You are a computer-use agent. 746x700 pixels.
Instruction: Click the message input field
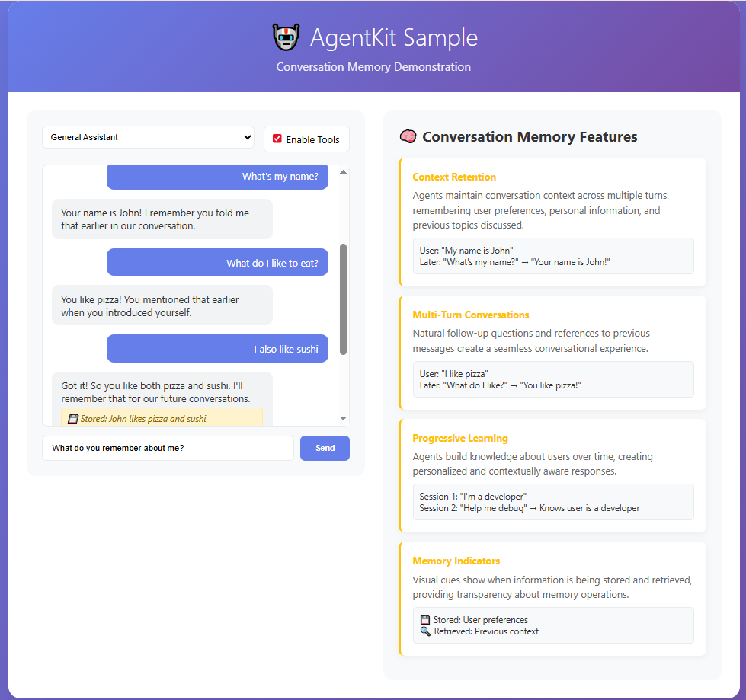coord(168,449)
